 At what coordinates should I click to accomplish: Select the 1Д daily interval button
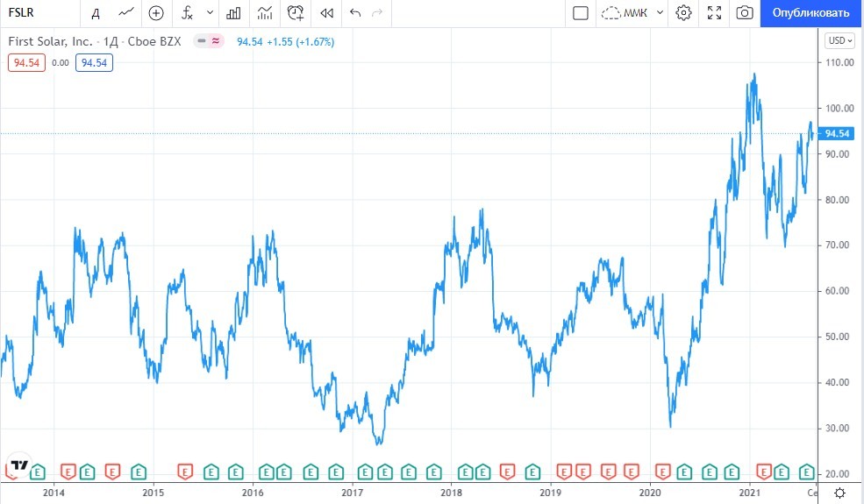pos(95,13)
